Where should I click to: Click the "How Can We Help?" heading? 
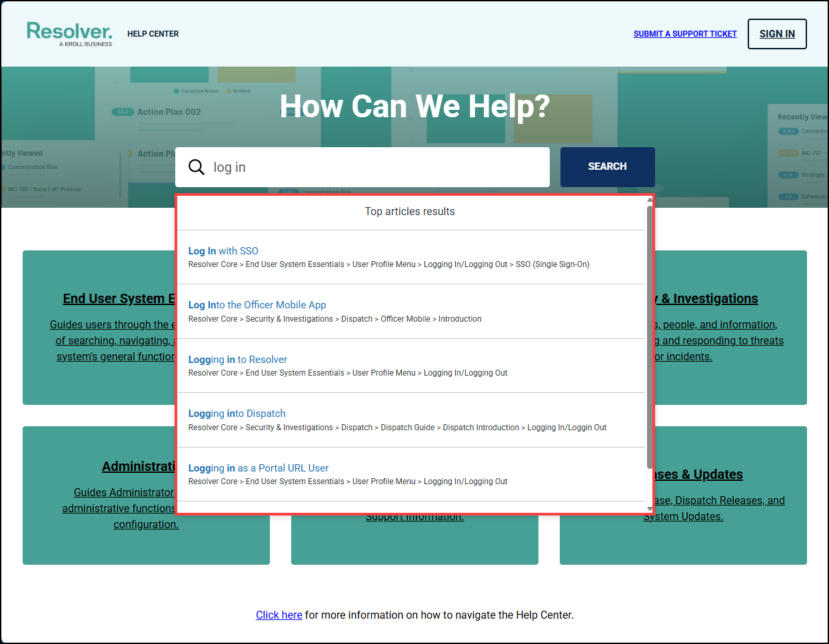tap(414, 106)
